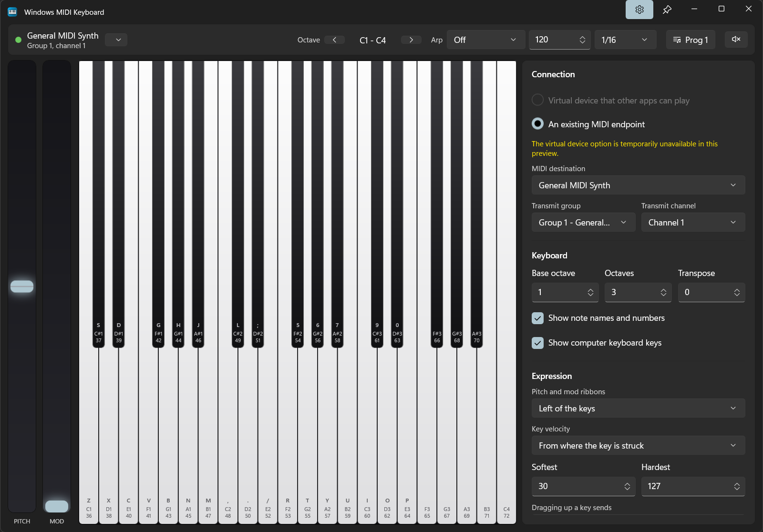Click the pitch ribbon handle
This screenshot has height=532, width=763.
click(22, 286)
